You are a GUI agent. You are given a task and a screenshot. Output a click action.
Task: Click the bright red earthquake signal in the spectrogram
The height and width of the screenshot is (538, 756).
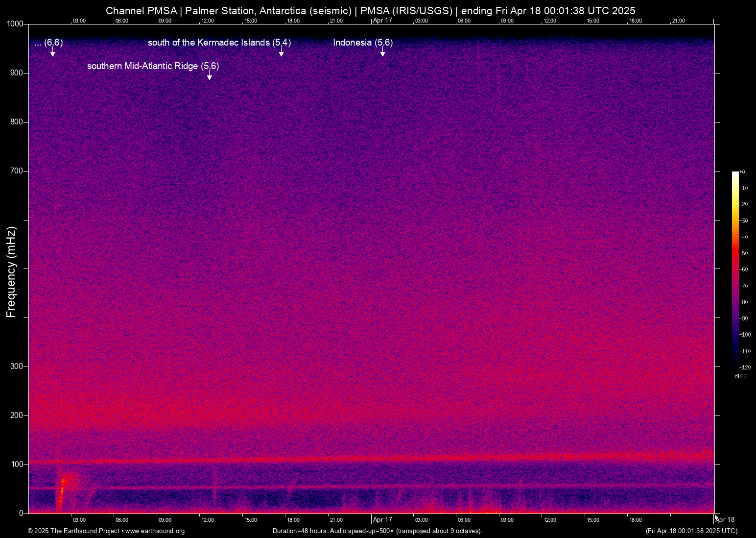point(63,490)
